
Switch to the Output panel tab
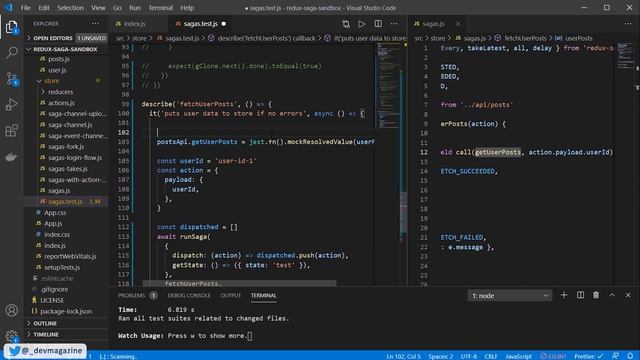[x=231, y=296]
